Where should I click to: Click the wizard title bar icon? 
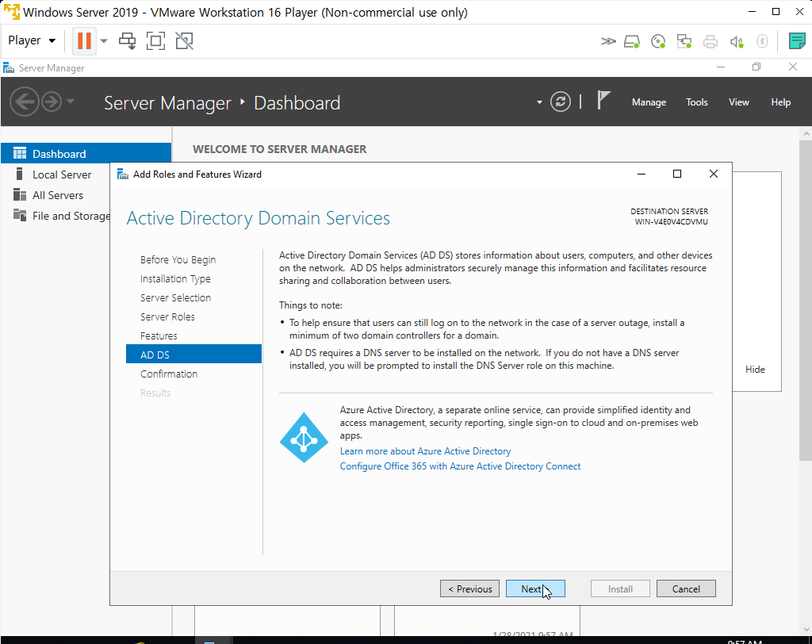pos(123,174)
